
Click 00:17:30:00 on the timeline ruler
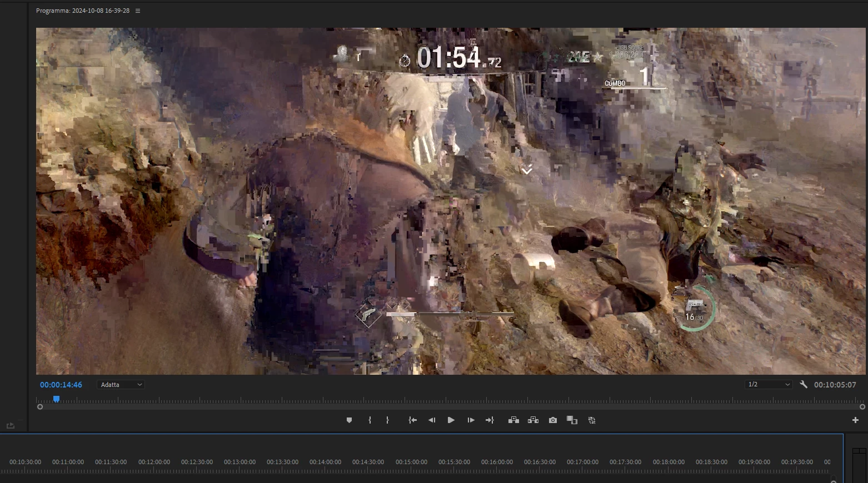coord(625,462)
